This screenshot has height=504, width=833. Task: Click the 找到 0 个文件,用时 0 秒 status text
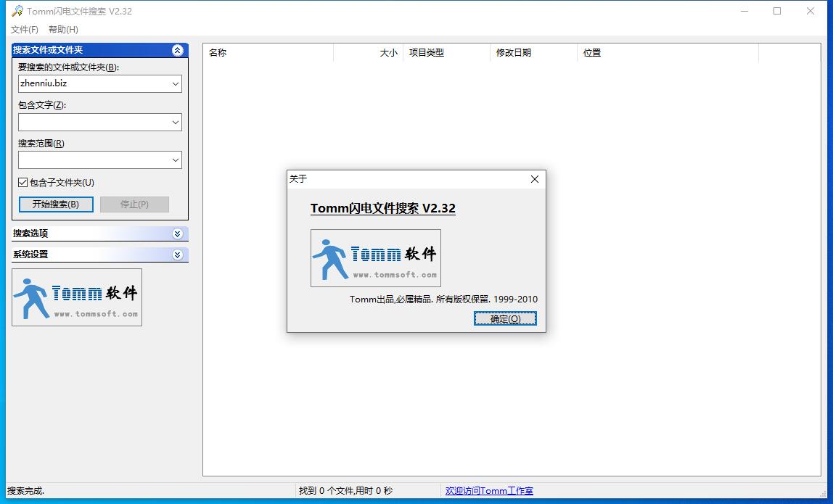pyautogui.click(x=345, y=491)
